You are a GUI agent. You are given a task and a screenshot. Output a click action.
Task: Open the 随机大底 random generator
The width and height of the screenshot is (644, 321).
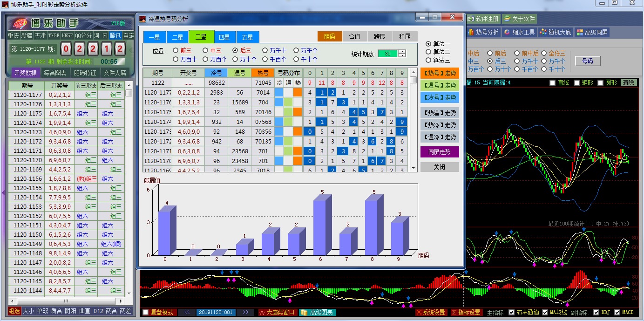click(555, 33)
